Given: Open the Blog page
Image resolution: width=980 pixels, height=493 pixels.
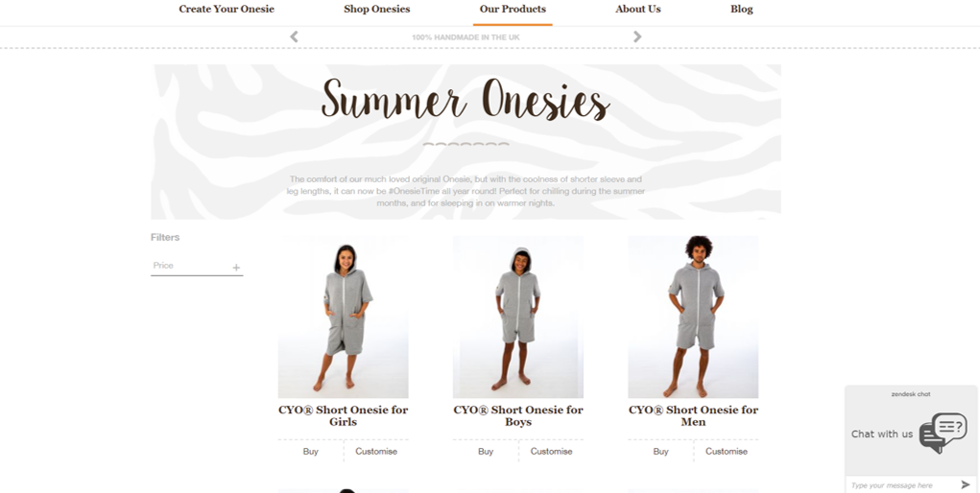Looking at the screenshot, I should (741, 9).
